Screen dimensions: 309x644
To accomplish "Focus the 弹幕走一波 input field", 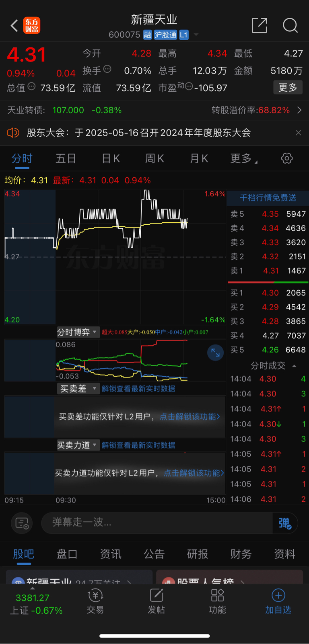I will 157,523.
